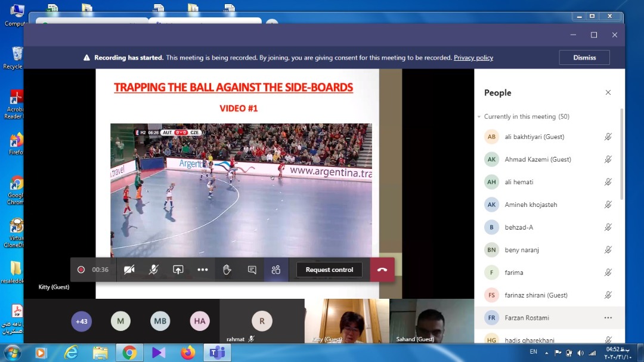Dismiss the recording notification banner
The width and height of the screenshot is (644, 362).
click(x=584, y=57)
